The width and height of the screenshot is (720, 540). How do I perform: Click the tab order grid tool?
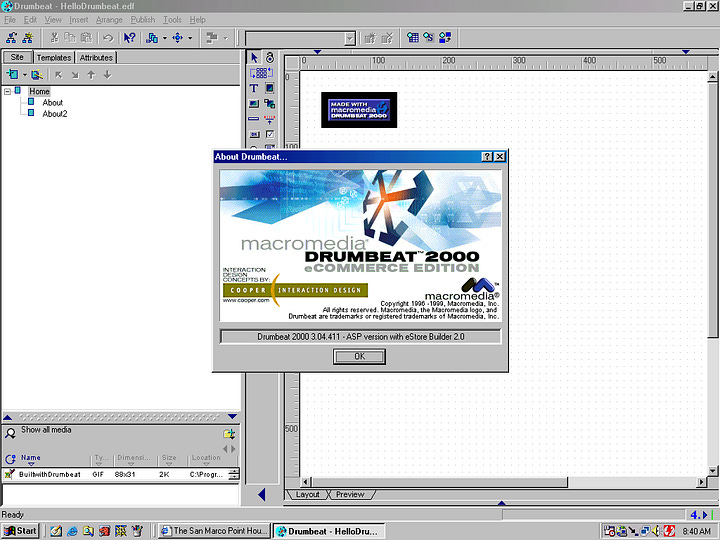pos(261,73)
